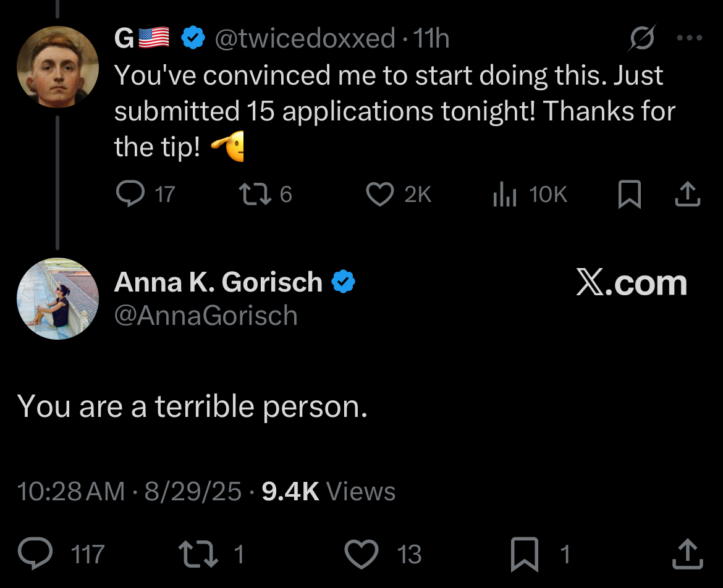View analytics icon showing 10K views

pyautogui.click(x=504, y=195)
